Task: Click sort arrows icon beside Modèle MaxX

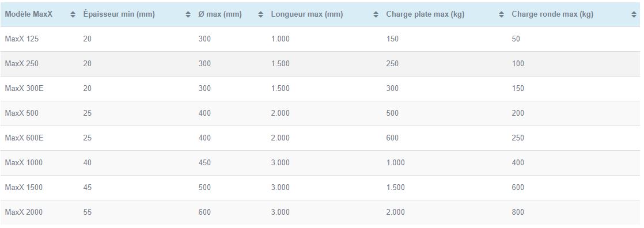Action: [x=73, y=14]
